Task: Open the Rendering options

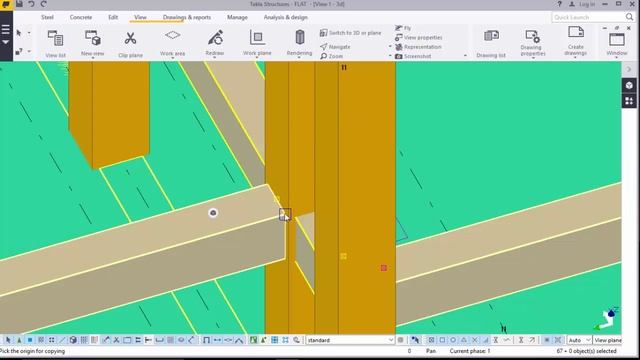Action: (x=299, y=42)
